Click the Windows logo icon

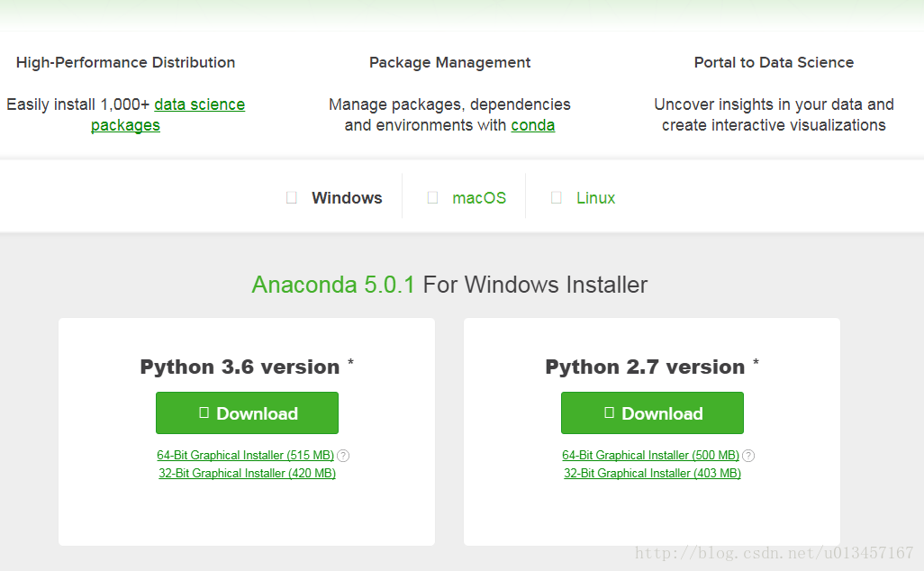click(291, 198)
